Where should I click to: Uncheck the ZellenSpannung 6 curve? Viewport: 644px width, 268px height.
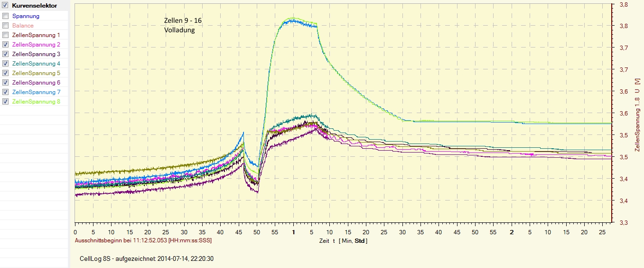[5, 83]
